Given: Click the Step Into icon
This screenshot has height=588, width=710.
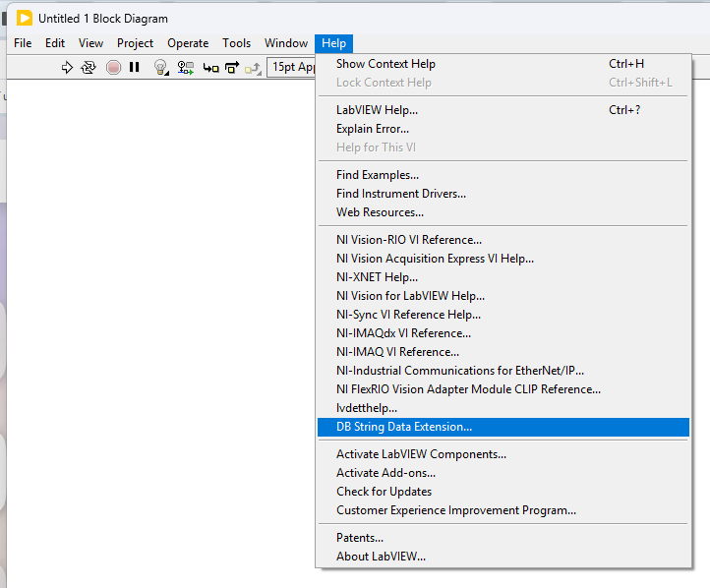Looking at the screenshot, I should pos(211,68).
